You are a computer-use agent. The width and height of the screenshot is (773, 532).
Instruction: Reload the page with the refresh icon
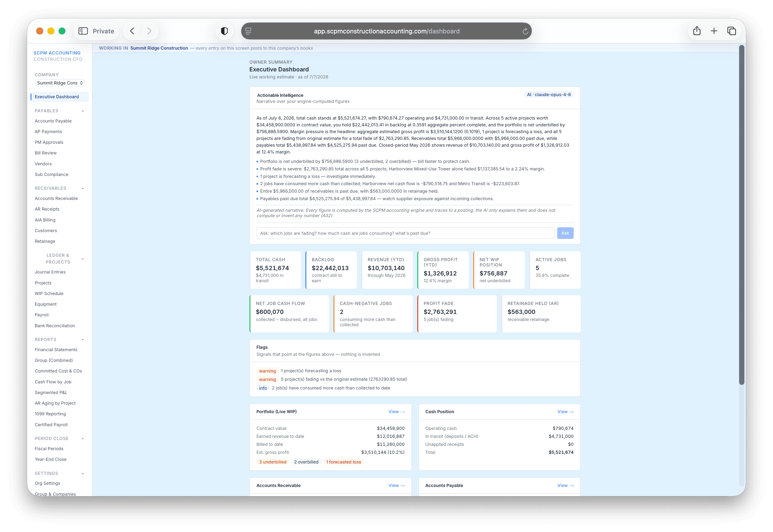click(525, 31)
